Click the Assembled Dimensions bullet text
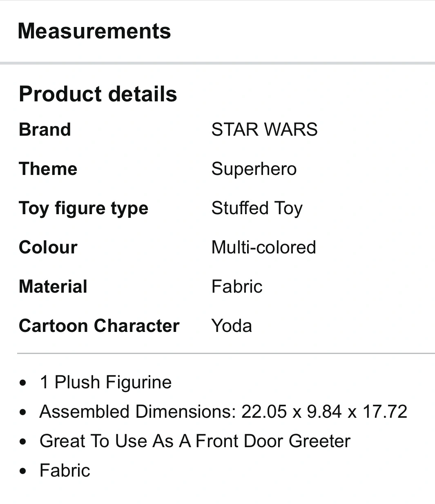The width and height of the screenshot is (435, 504). point(223,412)
